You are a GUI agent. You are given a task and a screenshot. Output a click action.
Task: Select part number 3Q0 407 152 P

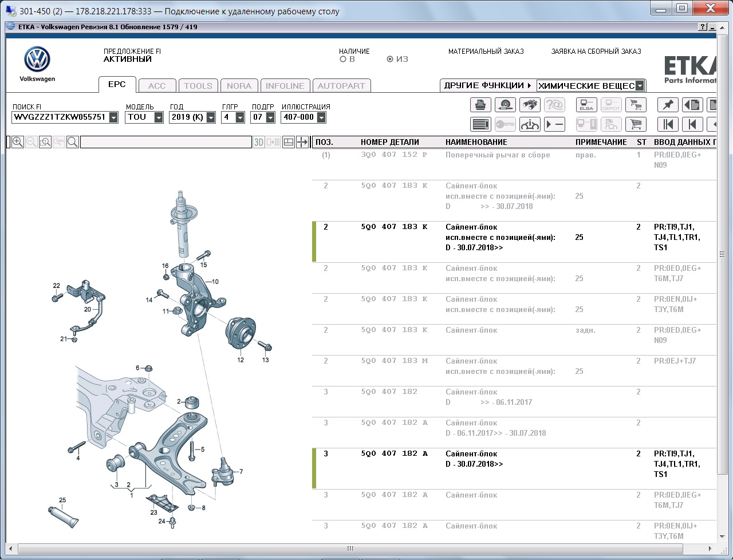pos(394,155)
